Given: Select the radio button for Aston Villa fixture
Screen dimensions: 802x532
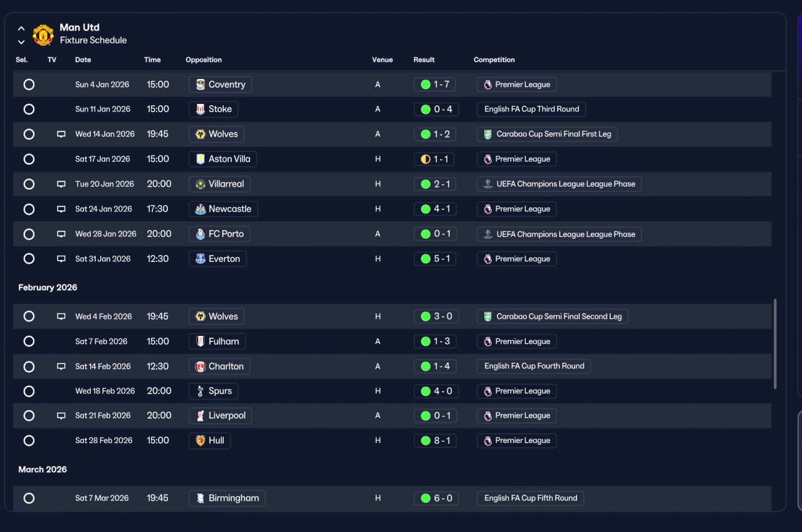Looking at the screenshot, I should point(29,159).
